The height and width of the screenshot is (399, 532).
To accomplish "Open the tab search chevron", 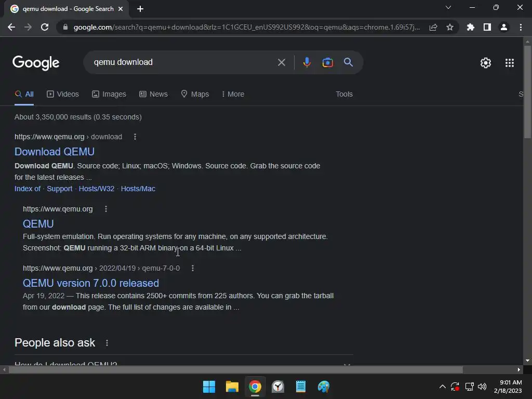I will click(448, 7).
